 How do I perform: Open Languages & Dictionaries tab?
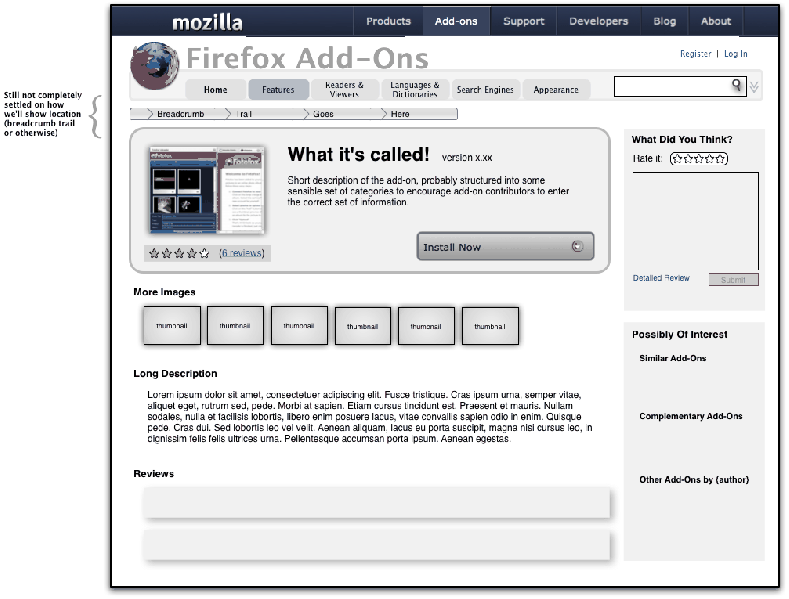(x=415, y=90)
